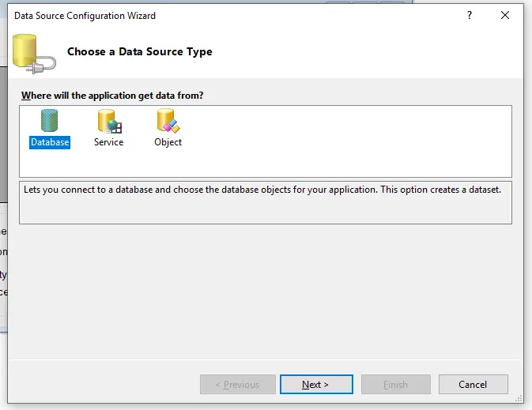This screenshot has height=410, width=532.
Task: Select the Database data source icon
Action: coord(50,120)
